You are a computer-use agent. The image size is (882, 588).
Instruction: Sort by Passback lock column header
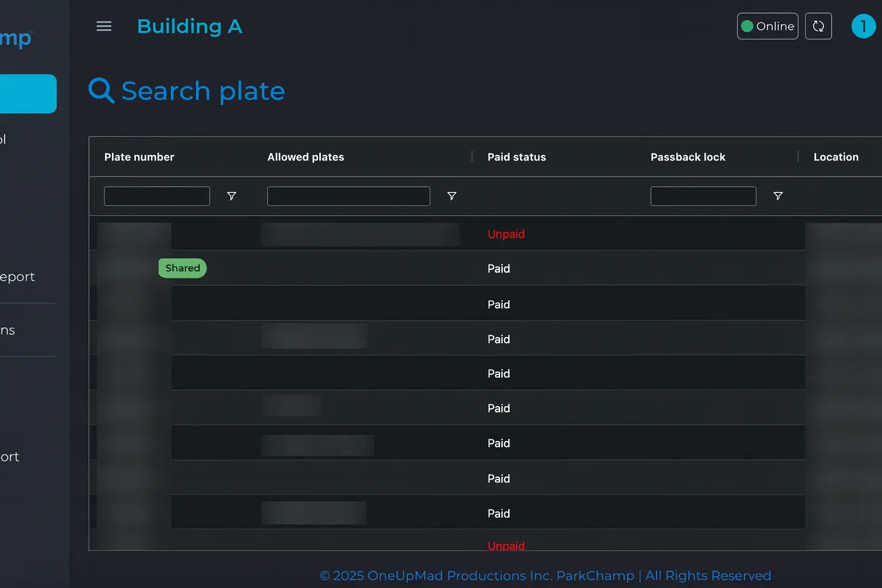point(687,157)
